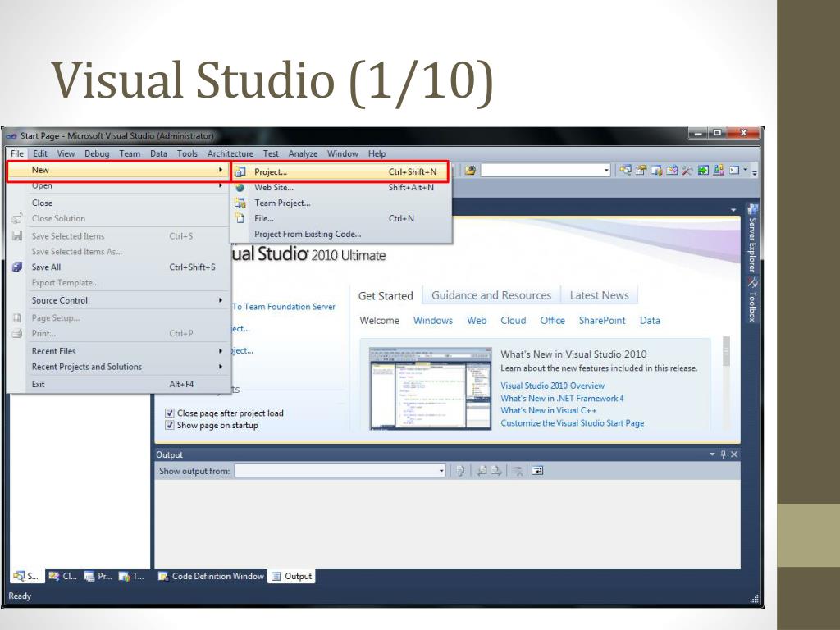The width and height of the screenshot is (840, 630).
Task: Click the Cloud category link
Action: click(x=514, y=321)
